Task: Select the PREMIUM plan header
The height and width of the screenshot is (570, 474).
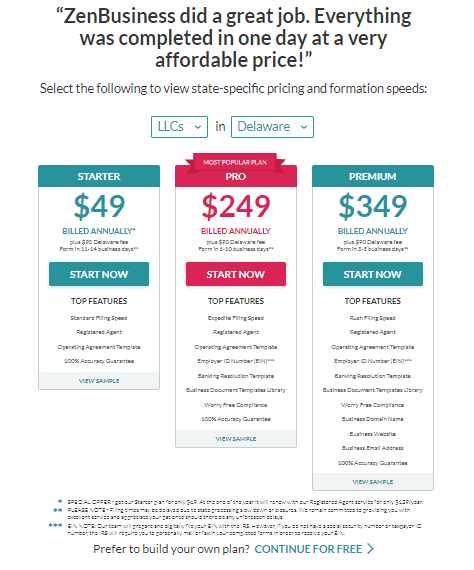Action: point(373,176)
